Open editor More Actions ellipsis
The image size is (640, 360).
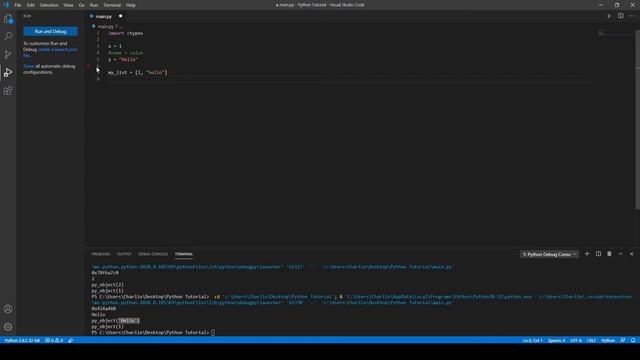click(x=631, y=16)
